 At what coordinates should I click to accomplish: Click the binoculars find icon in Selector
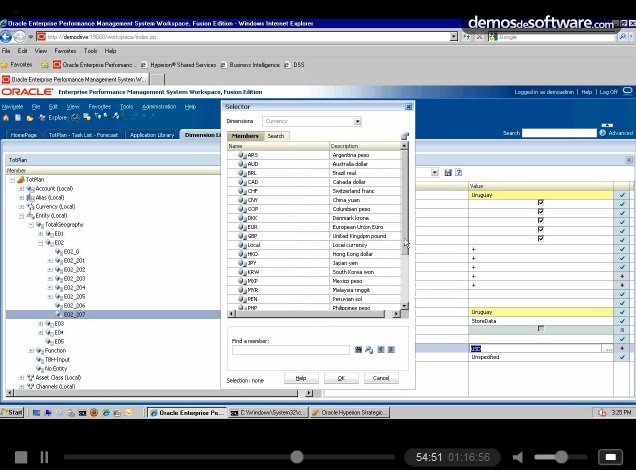[x=359, y=350]
